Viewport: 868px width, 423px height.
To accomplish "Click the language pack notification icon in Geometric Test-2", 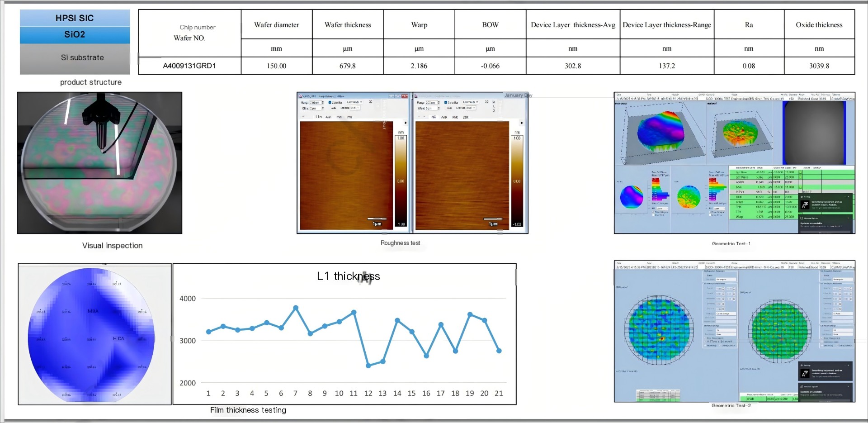I will pyautogui.click(x=805, y=374).
